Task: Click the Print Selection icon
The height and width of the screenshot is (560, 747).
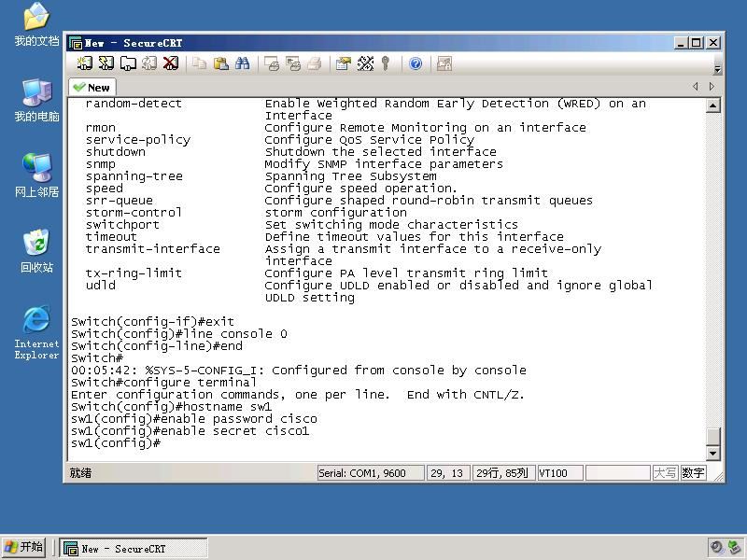Action: pyautogui.click(x=293, y=63)
